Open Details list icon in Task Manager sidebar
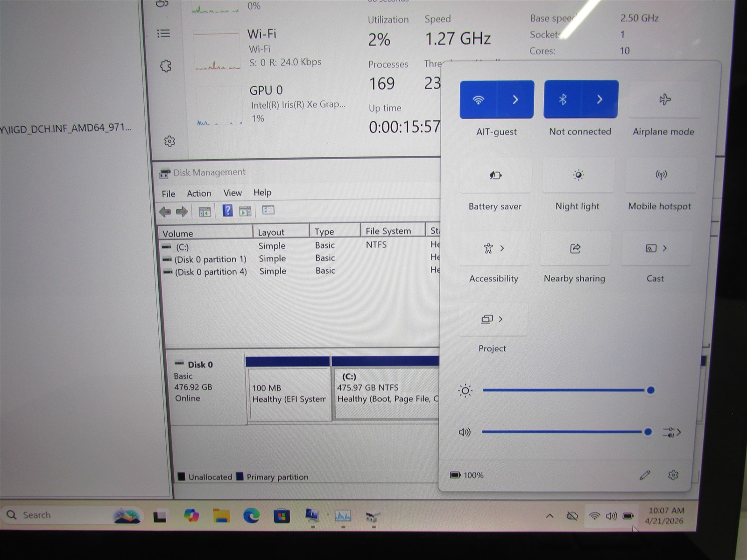The image size is (747, 560). pyautogui.click(x=163, y=33)
